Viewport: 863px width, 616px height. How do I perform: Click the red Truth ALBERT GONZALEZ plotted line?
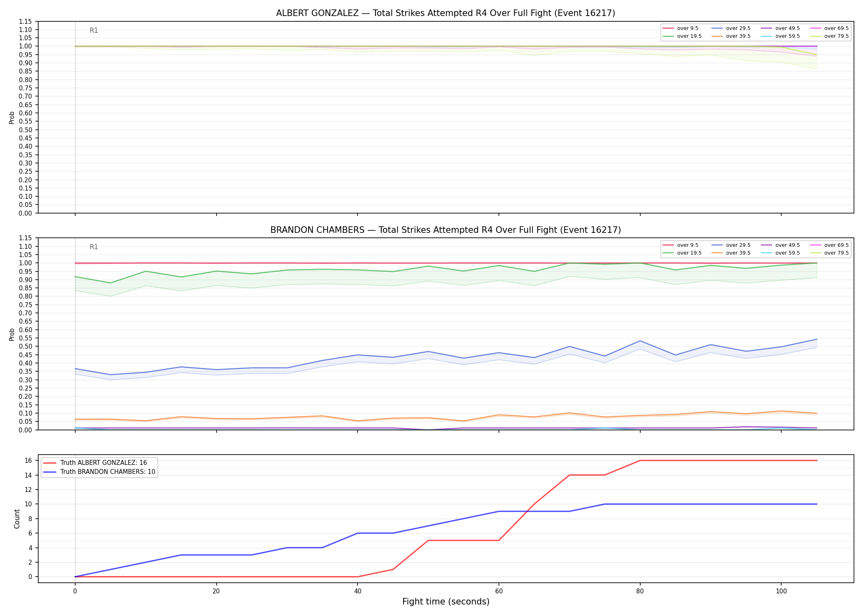(534, 504)
